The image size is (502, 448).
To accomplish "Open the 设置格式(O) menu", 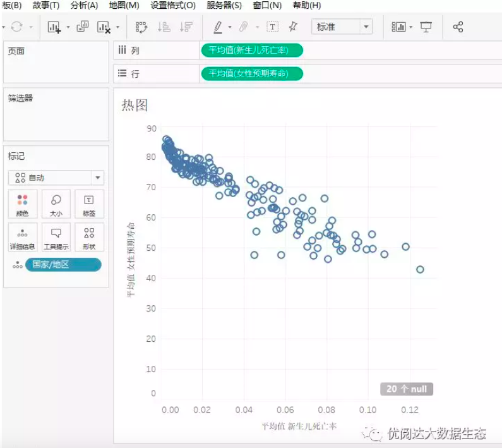I will coord(172,5).
